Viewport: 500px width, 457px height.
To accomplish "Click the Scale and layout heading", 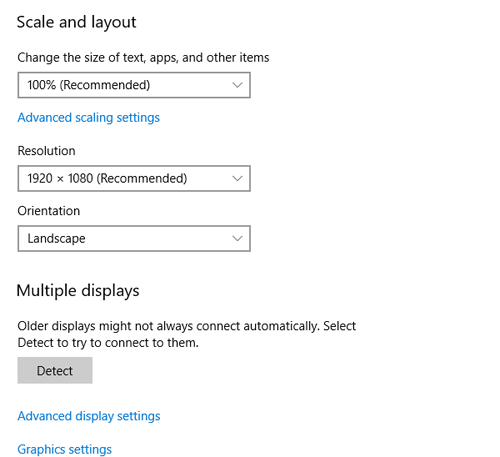I will [77, 23].
